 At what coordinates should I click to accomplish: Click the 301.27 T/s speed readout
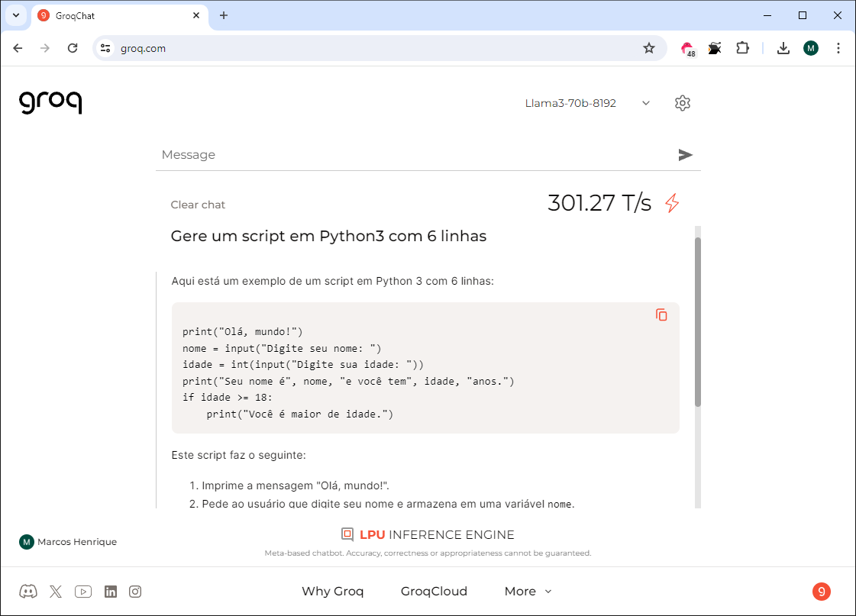coord(599,203)
